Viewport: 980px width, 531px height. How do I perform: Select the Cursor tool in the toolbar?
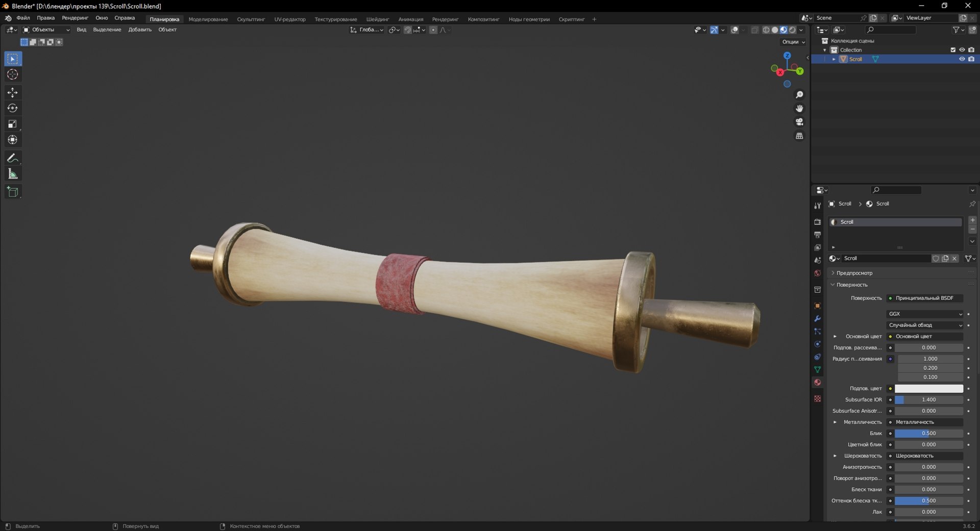[13, 74]
